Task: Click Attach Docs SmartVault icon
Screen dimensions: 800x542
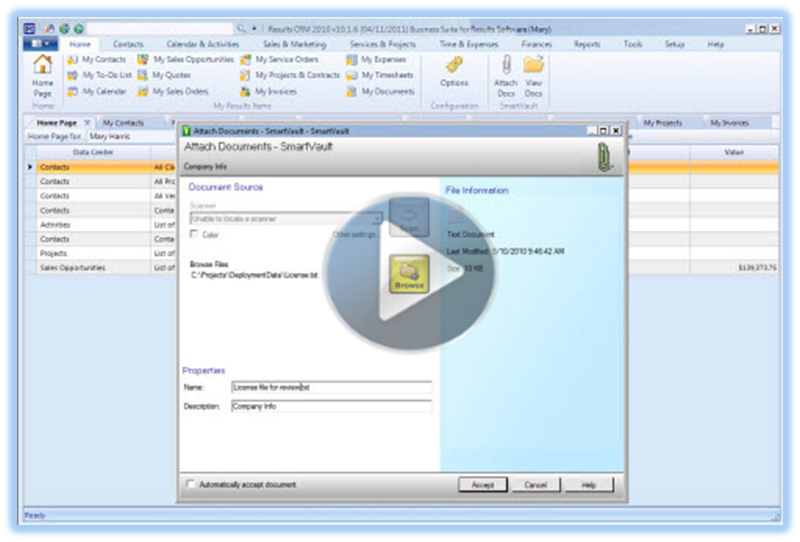Action: pos(506,76)
